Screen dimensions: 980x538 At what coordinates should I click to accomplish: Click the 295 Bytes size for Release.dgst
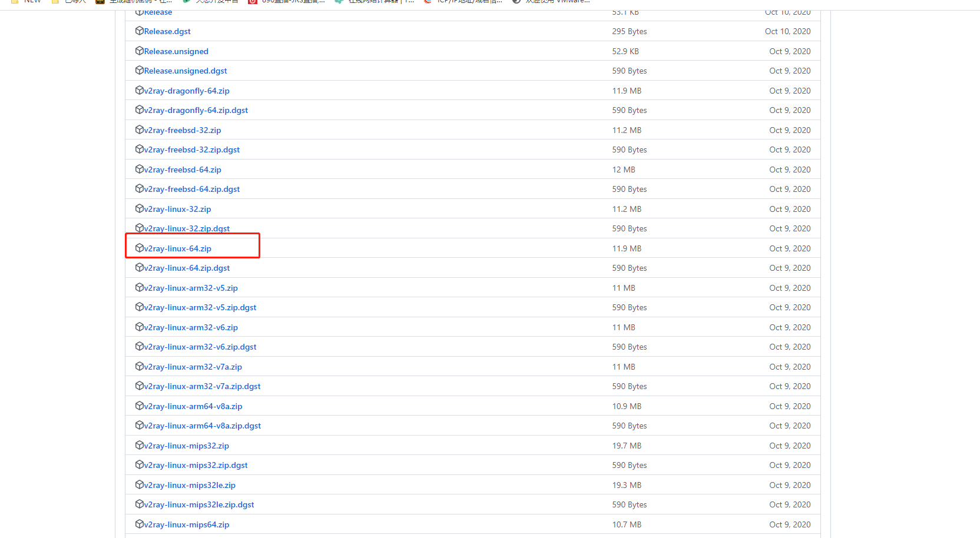630,31
